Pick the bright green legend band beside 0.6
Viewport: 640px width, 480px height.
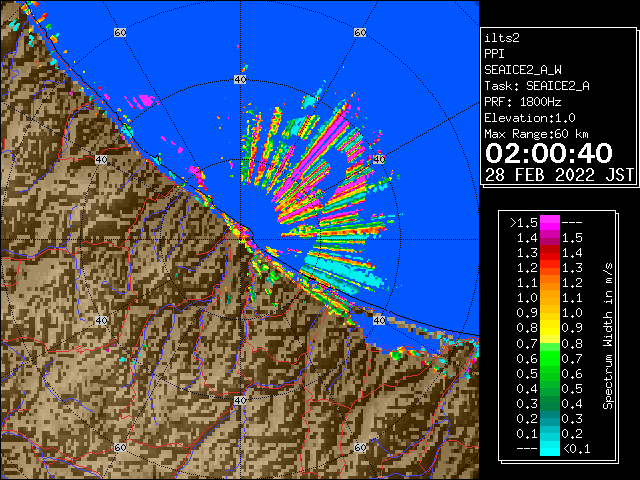[x=549, y=358]
